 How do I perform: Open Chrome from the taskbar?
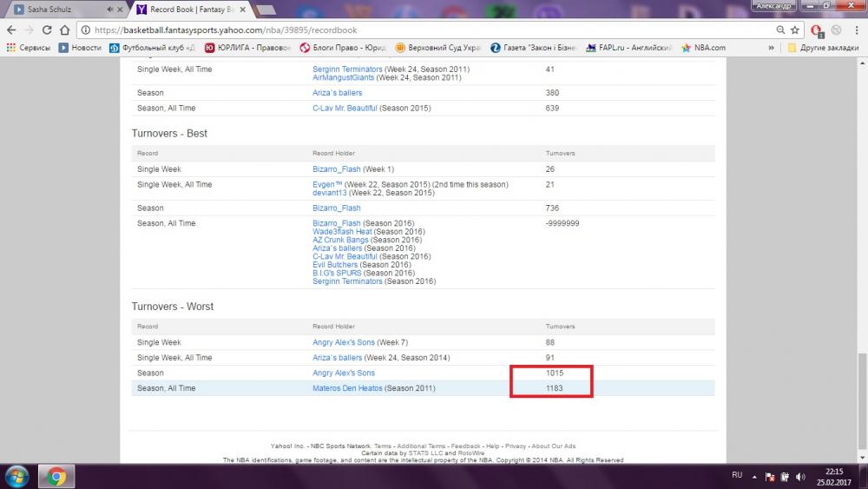[56, 476]
